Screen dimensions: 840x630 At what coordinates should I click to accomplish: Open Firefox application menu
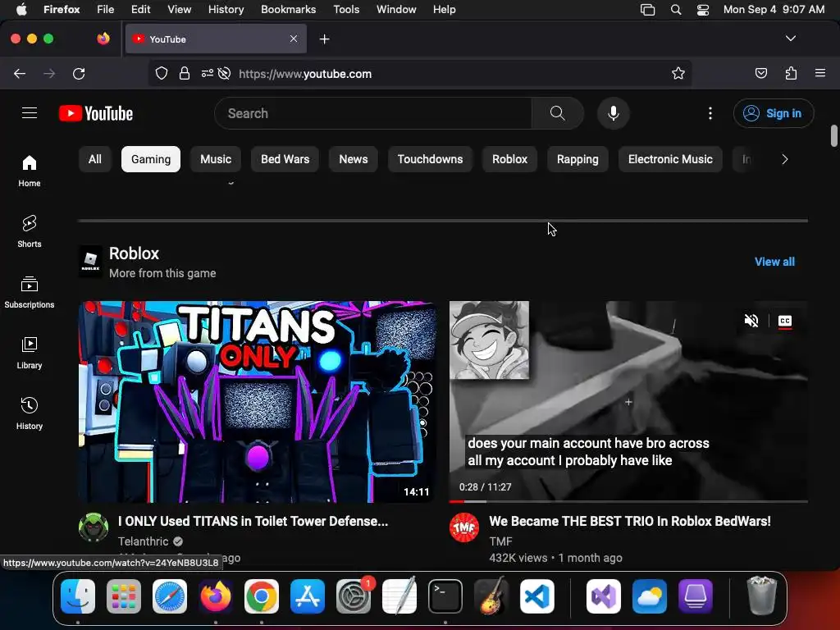click(820, 73)
